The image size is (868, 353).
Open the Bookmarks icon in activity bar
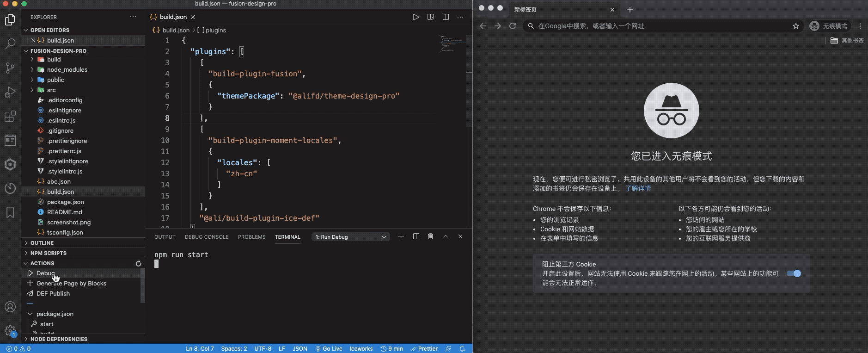(x=10, y=212)
